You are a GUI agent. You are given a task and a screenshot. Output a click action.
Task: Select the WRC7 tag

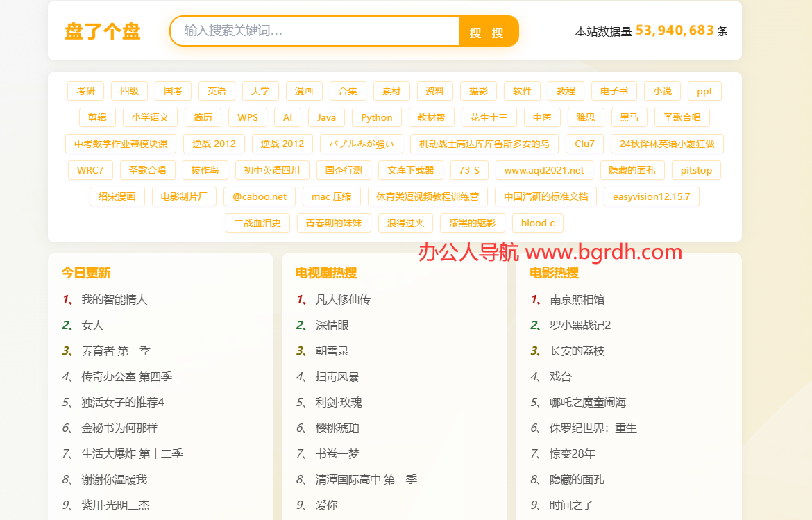(x=90, y=170)
